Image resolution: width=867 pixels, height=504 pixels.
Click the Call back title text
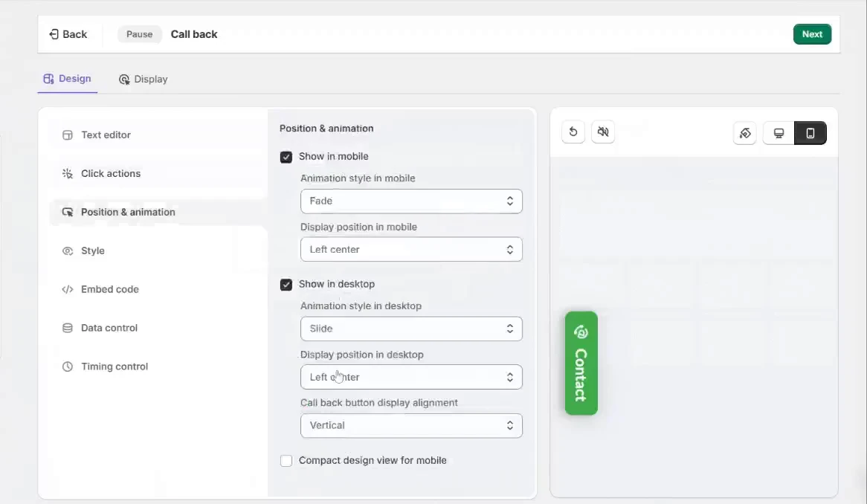pyautogui.click(x=193, y=34)
